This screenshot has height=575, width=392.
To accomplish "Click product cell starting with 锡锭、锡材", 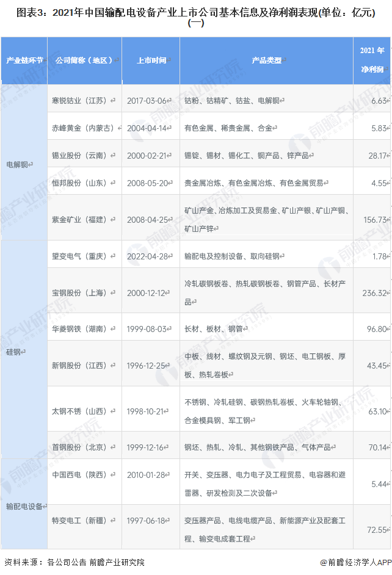I will pos(267,154).
